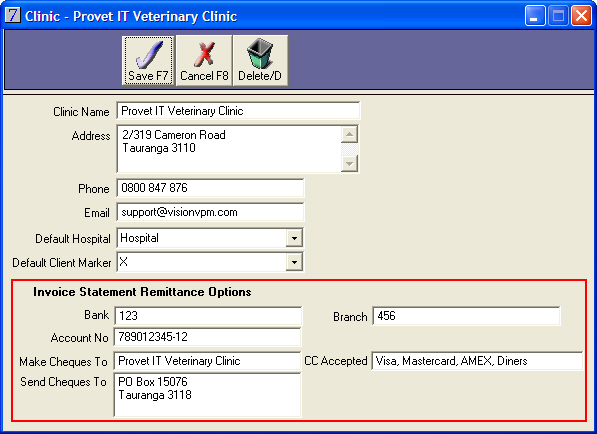Open the Default Client Marker dropdown

pyautogui.click(x=294, y=262)
